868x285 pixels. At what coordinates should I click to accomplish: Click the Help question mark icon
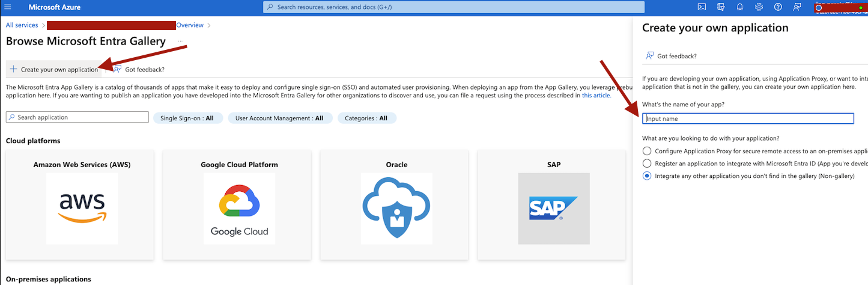pos(778,7)
